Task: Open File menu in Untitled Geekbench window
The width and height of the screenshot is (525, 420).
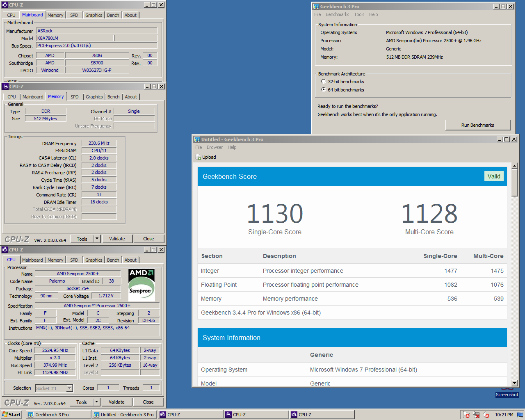Action: click(199, 147)
